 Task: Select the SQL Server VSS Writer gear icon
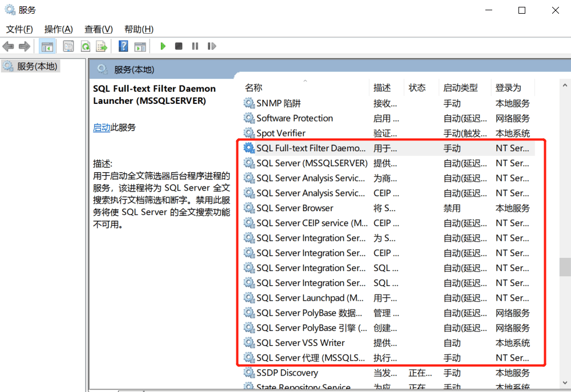[249, 343]
